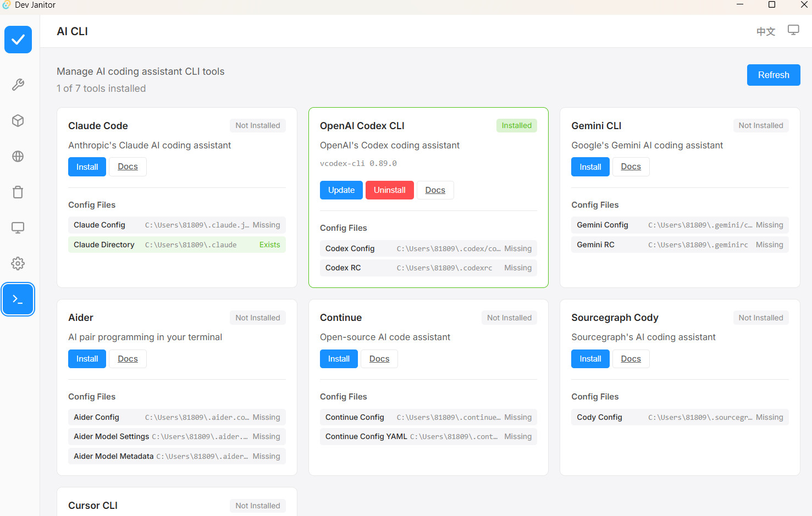Open the trash cleanup sidebar icon
The width and height of the screenshot is (812, 516).
point(18,192)
